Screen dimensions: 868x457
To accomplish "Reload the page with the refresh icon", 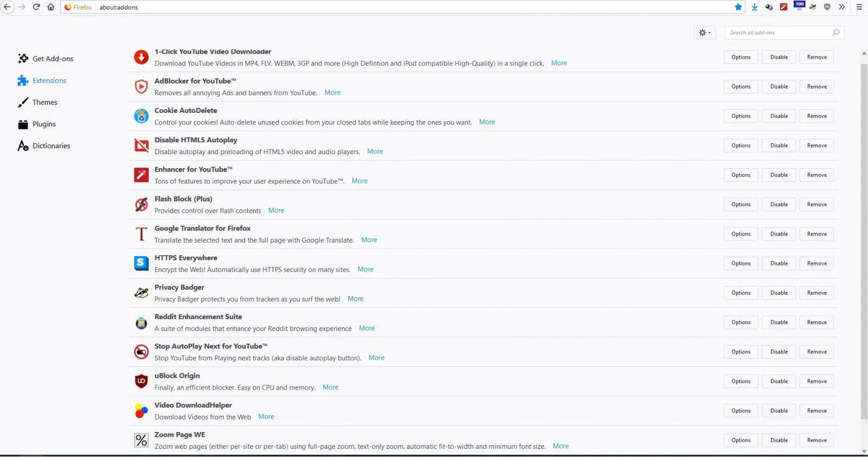I will tap(36, 7).
